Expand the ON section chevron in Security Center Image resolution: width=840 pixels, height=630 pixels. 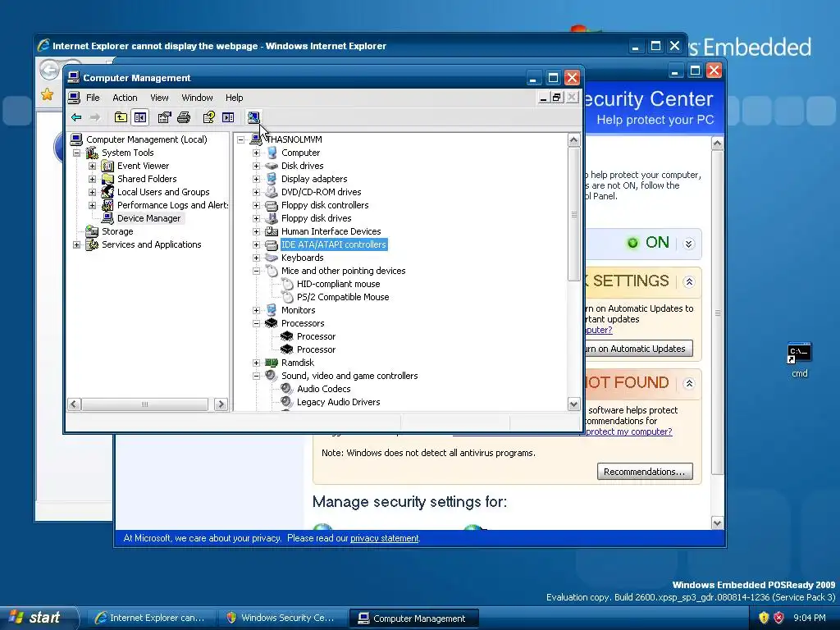click(x=689, y=244)
